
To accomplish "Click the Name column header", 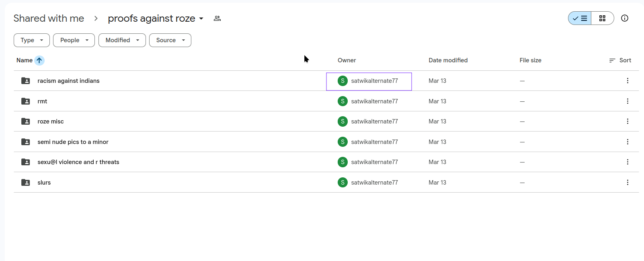I will coord(25,60).
